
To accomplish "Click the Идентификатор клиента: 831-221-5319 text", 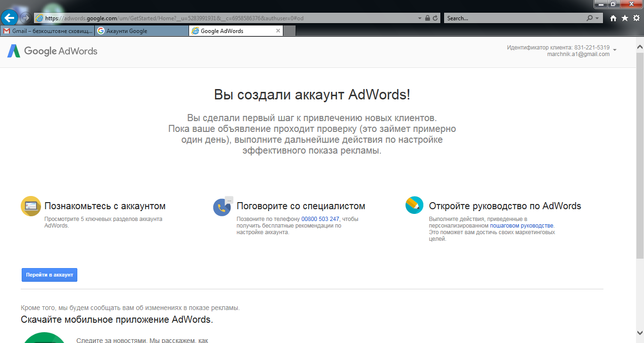I will click(x=558, y=48).
